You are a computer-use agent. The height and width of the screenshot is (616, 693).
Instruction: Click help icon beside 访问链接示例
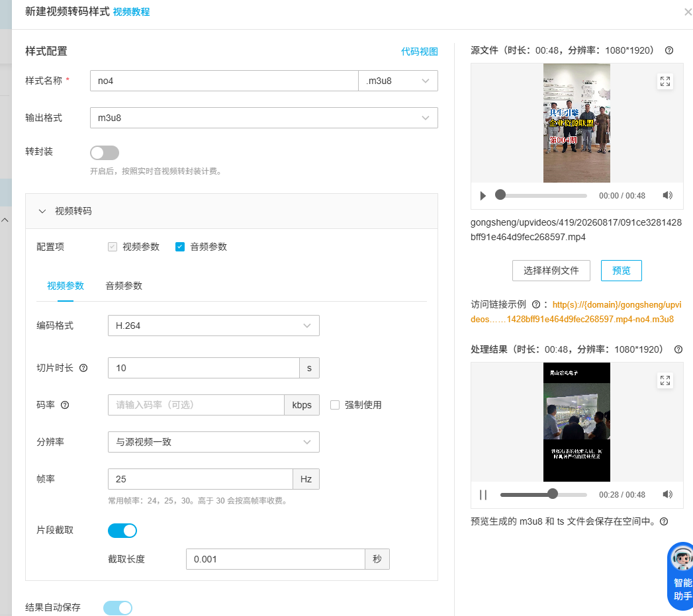[536, 304]
